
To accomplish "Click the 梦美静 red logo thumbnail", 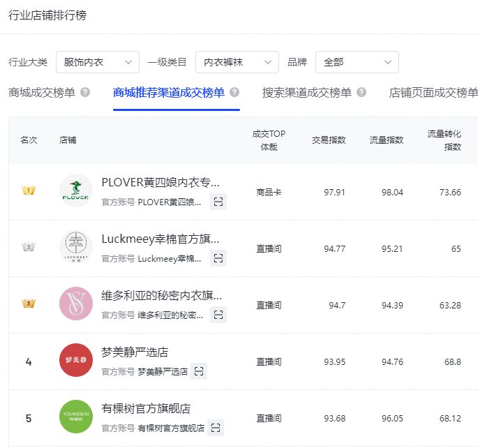I will click(x=76, y=361).
